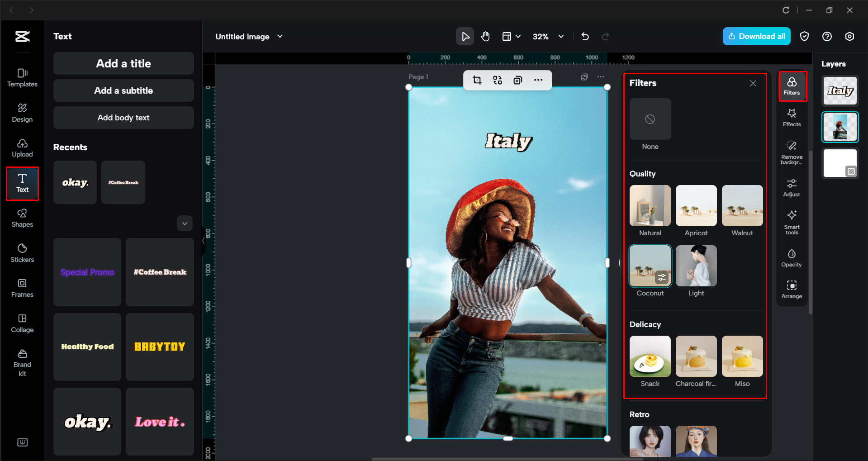The width and height of the screenshot is (868, 461).
Task: Open the Effects panel
Action: click(791, 118)
